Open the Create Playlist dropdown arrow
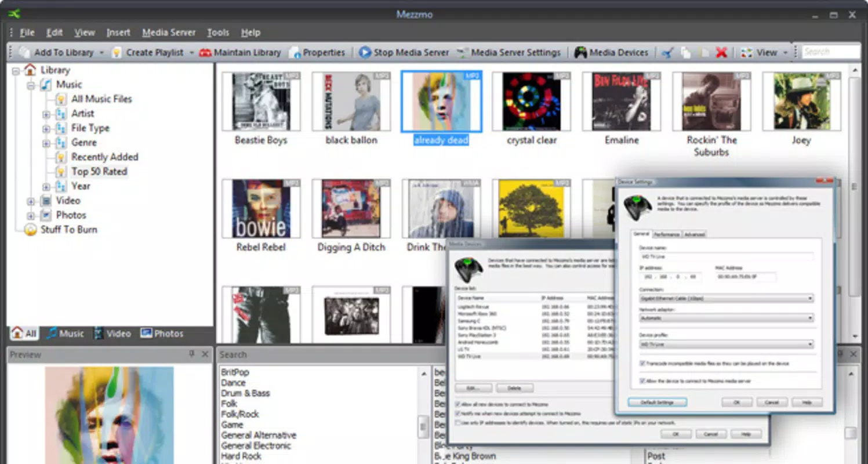The width and height of the screenshot is (868, 464). click(191, 53)
